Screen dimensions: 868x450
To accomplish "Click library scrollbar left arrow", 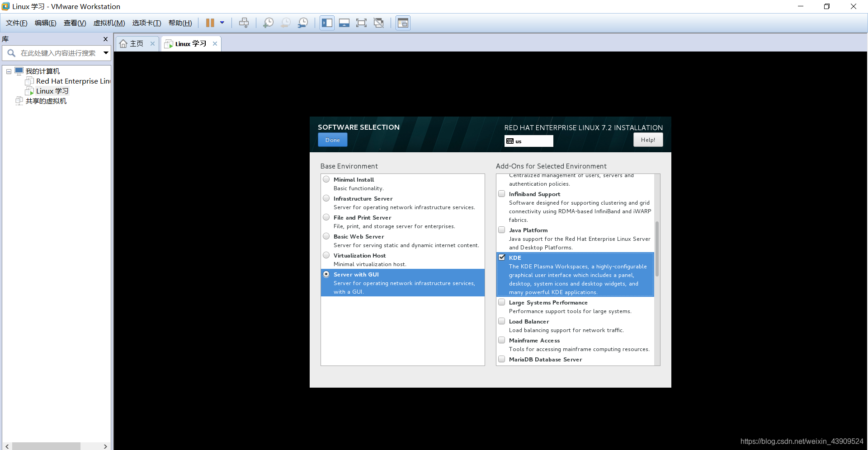I will pos(7,446).
